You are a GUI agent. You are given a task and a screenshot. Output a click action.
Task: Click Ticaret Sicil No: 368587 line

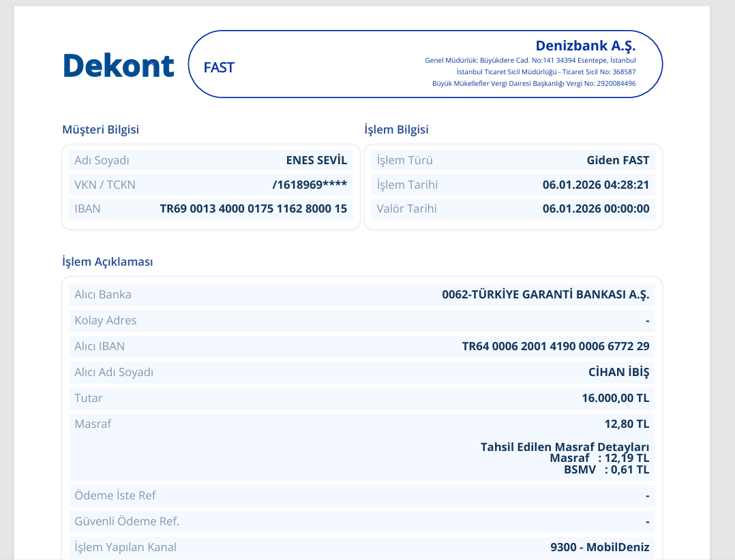tap(546, 72)
